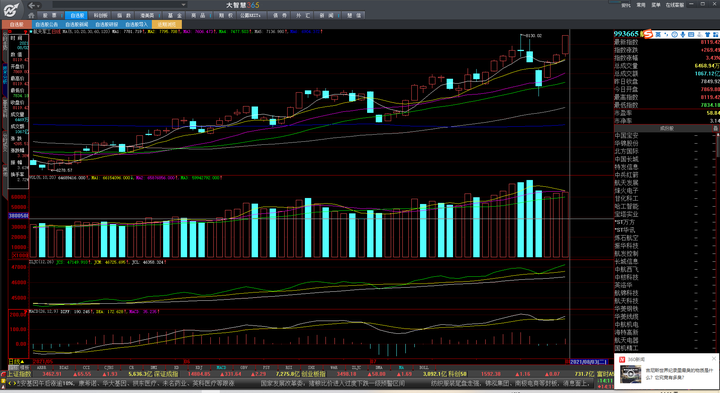Close the 360 news popup
This screenshot has height=393, width=720.
coord(714,359)
